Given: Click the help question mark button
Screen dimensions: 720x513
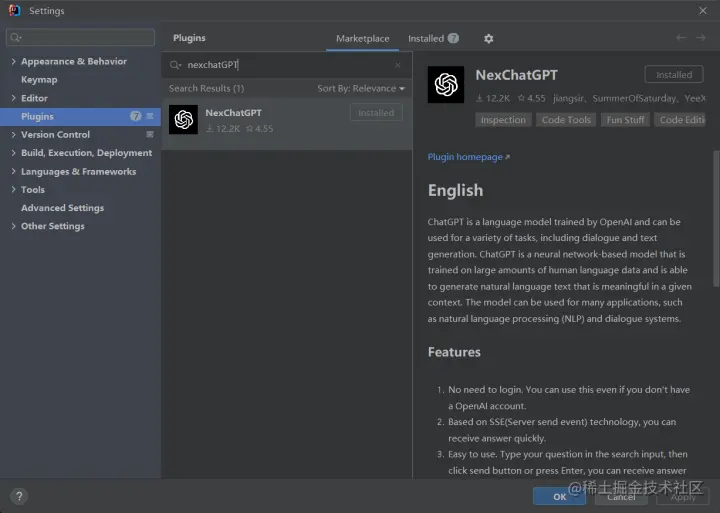Looking at the screenshot, I should [19, 496].
